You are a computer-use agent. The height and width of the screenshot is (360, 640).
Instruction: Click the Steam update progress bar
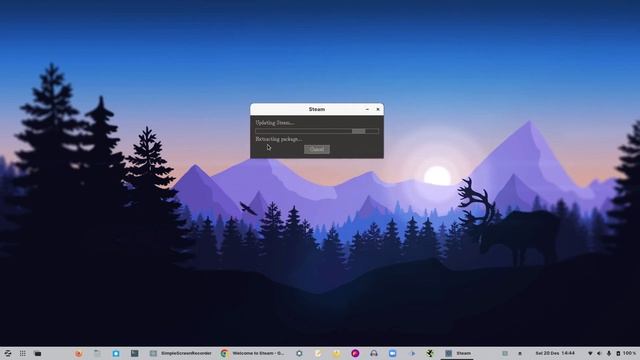317,131
